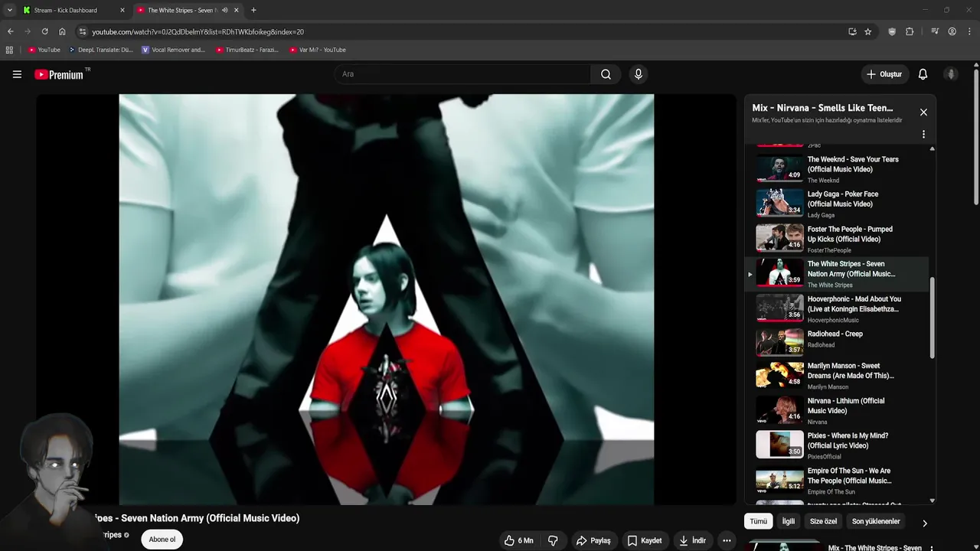This screenshot has height=551, width=980.
Task: Click the Oluştur create button
Action: point(884,74)
